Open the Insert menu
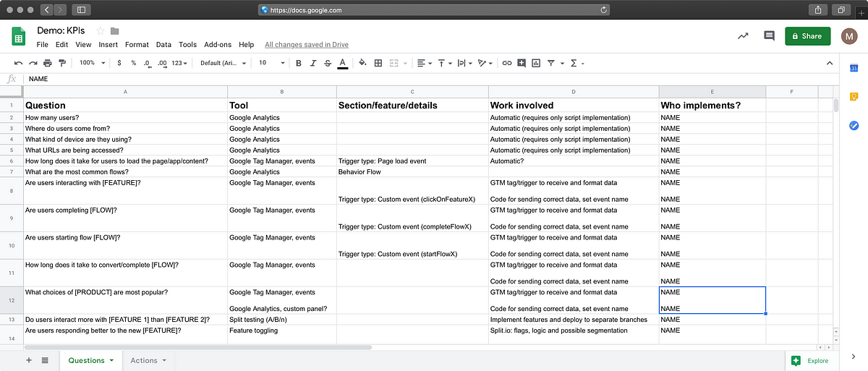Screen dimensions: 868x371 tap(109, 45)
